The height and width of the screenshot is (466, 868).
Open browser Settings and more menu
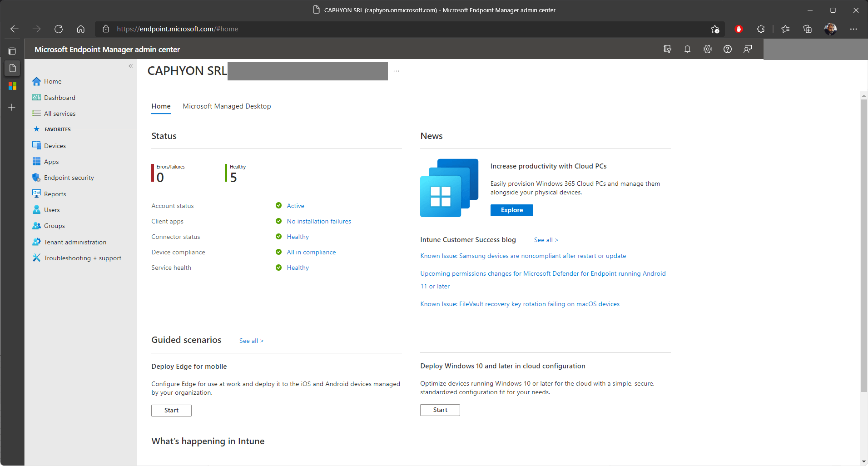[x=853, y=29]
